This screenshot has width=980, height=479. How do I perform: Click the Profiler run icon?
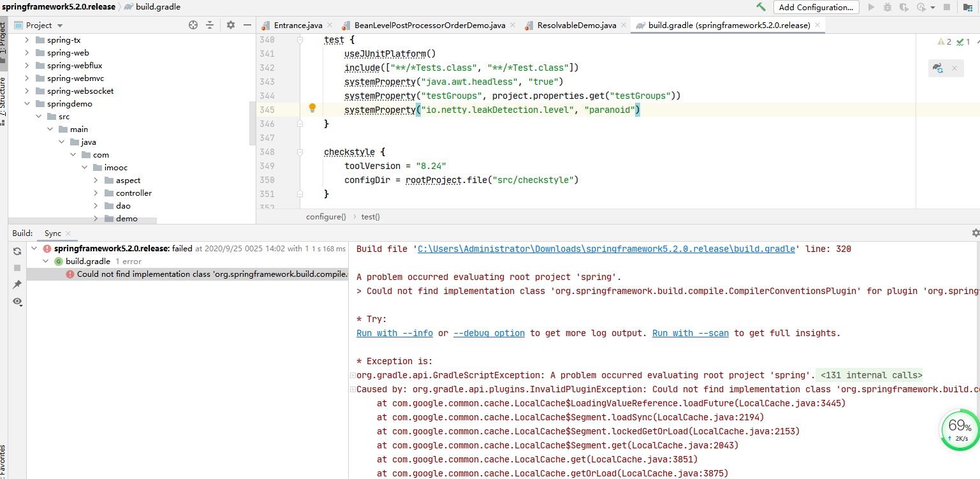[921, 7]
